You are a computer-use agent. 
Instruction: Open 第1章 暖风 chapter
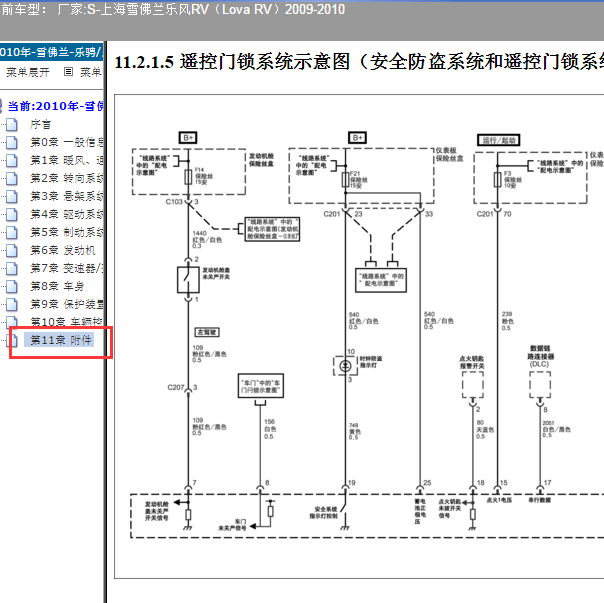click(x=67, y=160)
